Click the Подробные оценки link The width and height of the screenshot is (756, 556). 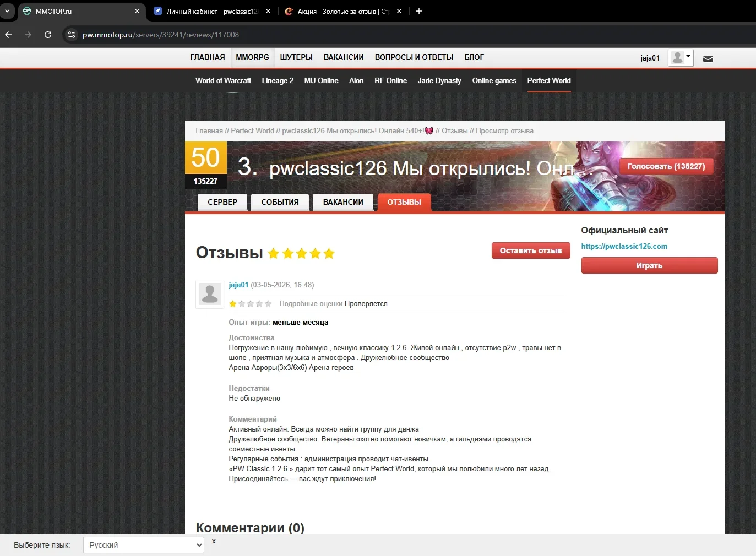click(311, 304)
